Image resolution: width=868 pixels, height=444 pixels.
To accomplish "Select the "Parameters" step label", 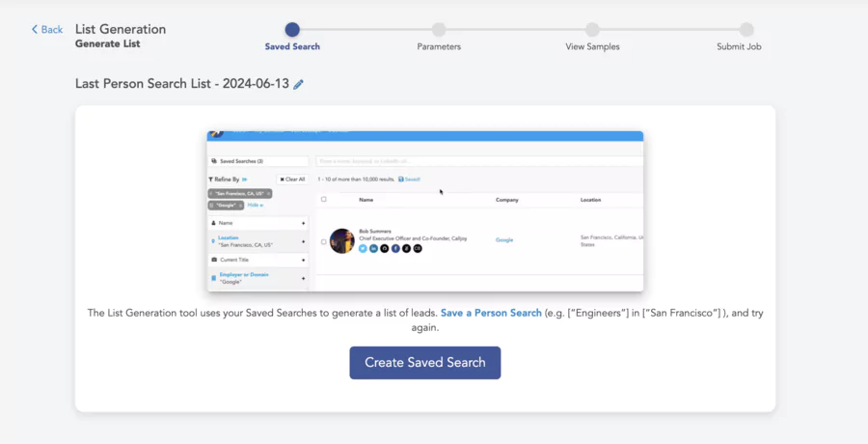I will click(x=439, y=46).
